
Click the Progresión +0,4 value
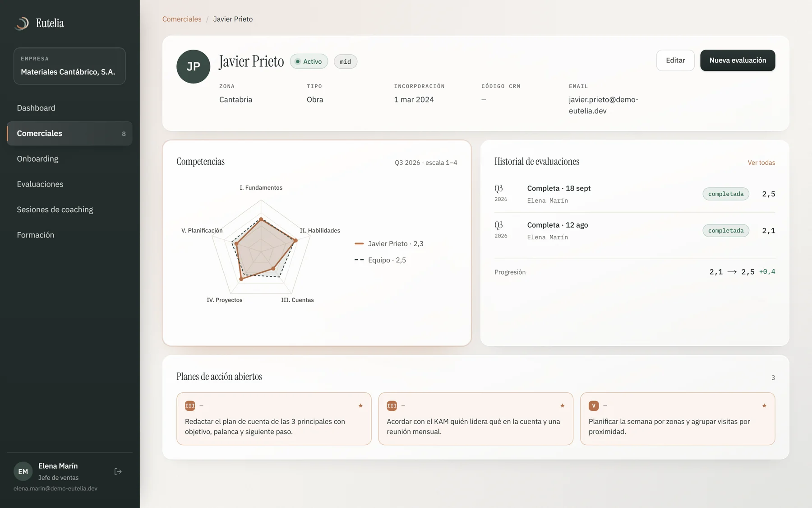point(767,272)
